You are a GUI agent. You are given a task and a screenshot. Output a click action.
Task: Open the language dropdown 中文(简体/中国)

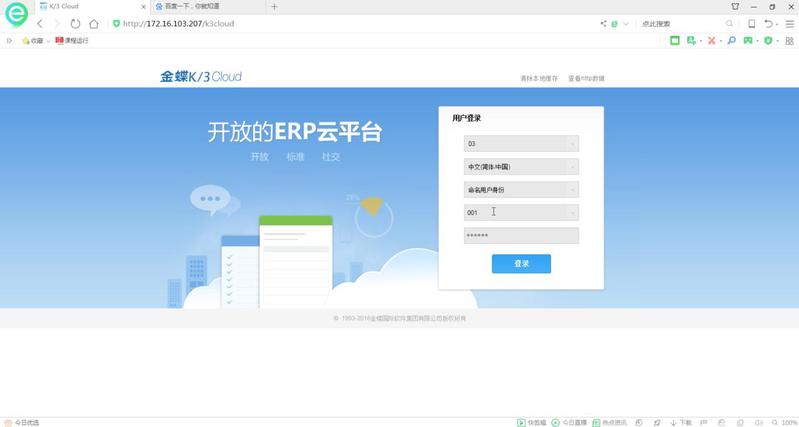tap(520, 167)
